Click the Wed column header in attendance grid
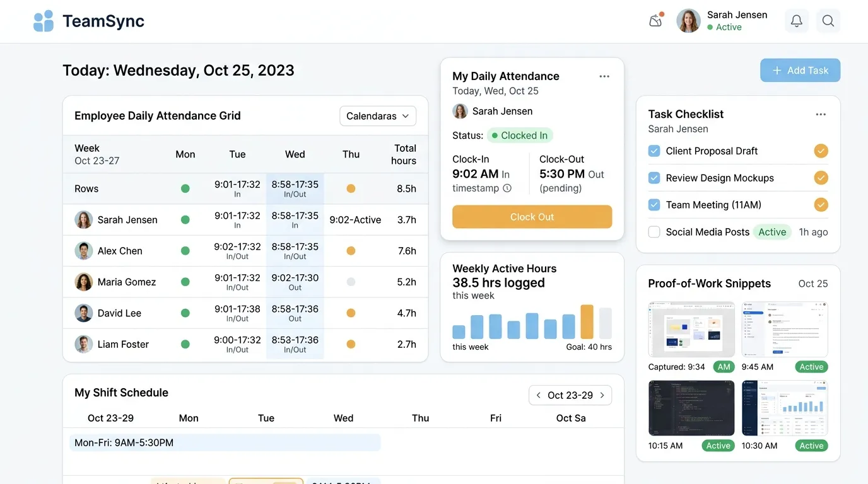 (x=295, y=154)
